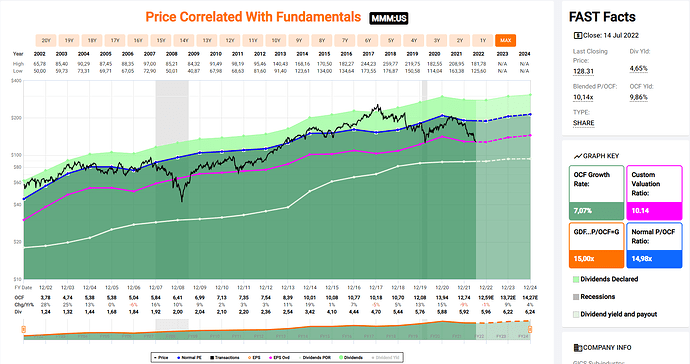Show the 3Y time range
Viewport: 690px width, 364px height.
[437, 40]
